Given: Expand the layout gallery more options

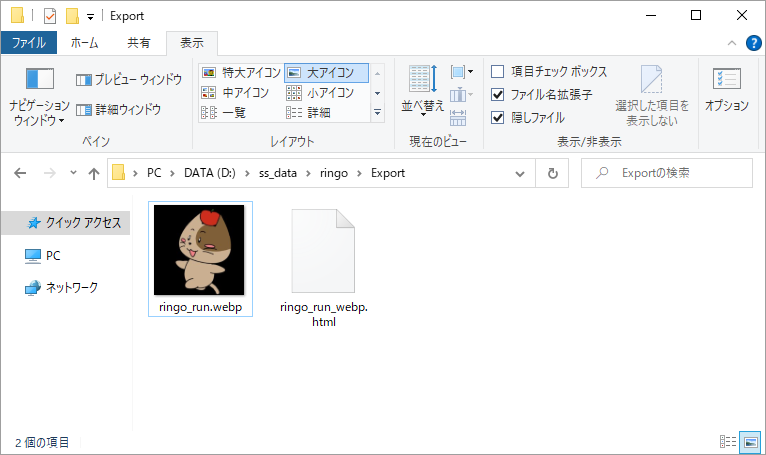Looking at the screenshot, I should point(377,112).
